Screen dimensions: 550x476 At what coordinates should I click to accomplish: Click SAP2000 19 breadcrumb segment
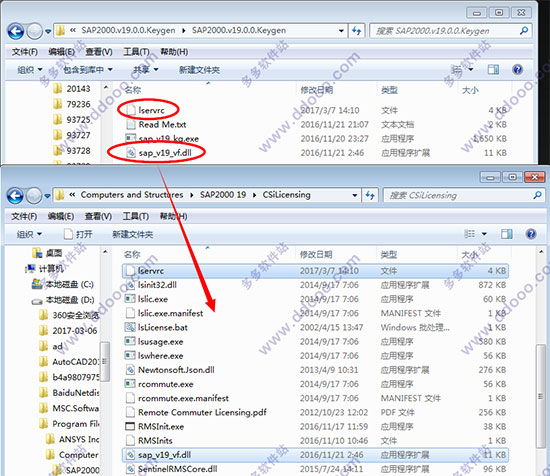(x=223, y=195)
